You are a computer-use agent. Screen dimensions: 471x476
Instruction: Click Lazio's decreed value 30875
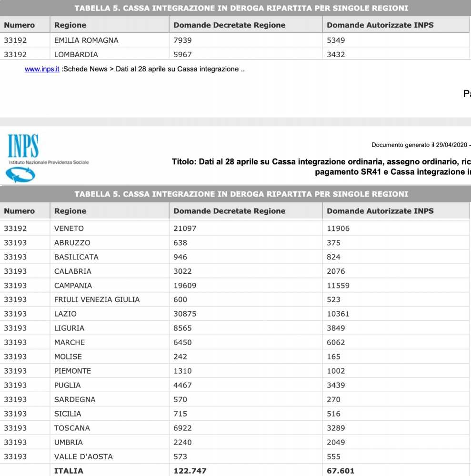click(185, 314)
